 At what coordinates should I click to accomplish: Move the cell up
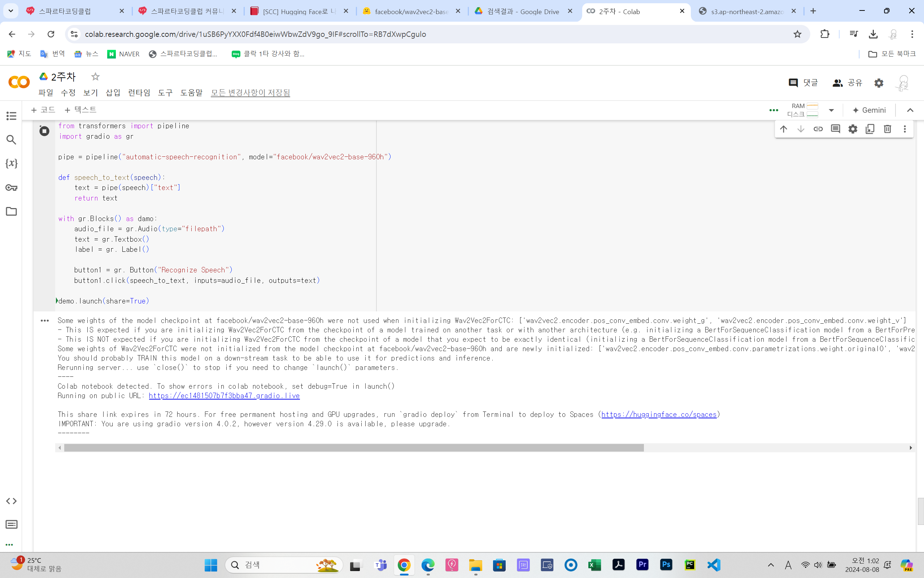pyautogui.click(x=784, y=129)
